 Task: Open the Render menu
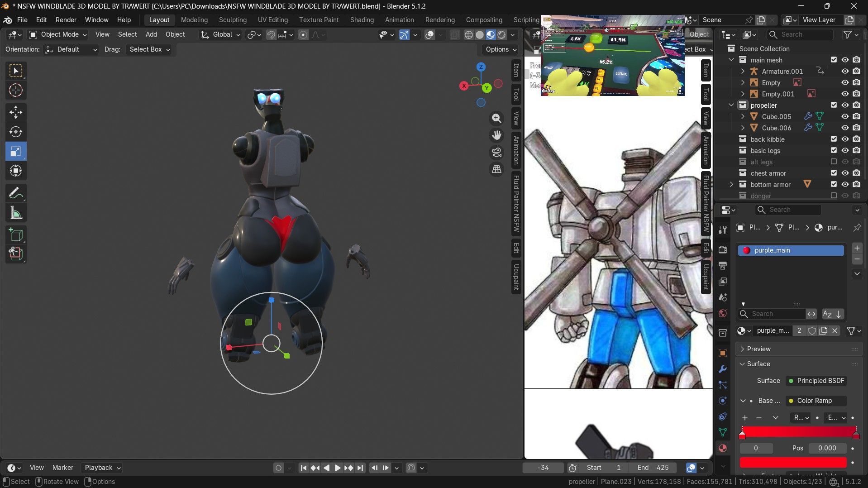click(x=66, y=20)
